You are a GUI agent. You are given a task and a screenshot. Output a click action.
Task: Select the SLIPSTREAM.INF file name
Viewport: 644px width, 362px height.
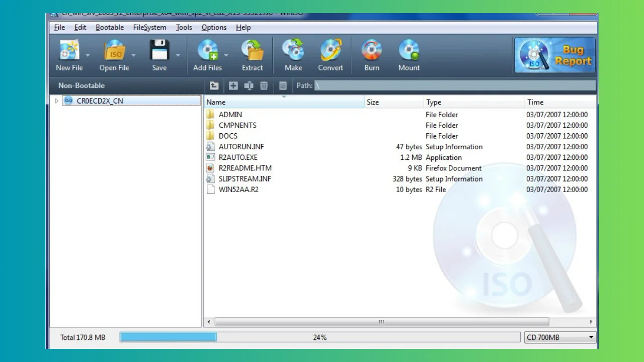pyautogui.click(x=245, y=179)
